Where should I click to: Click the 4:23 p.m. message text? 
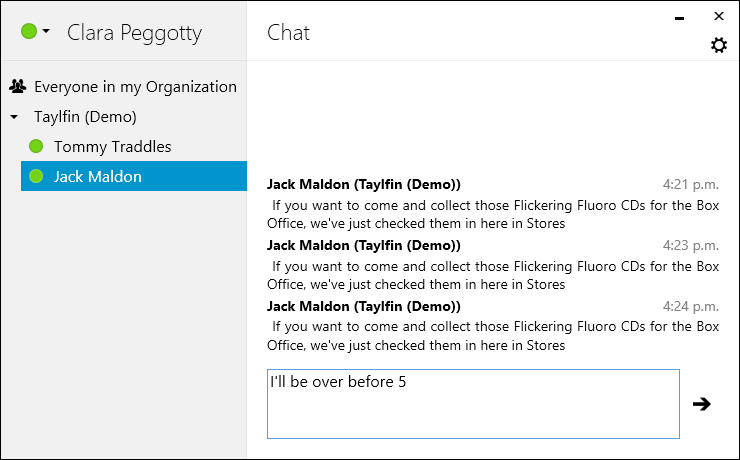[493, 275]
